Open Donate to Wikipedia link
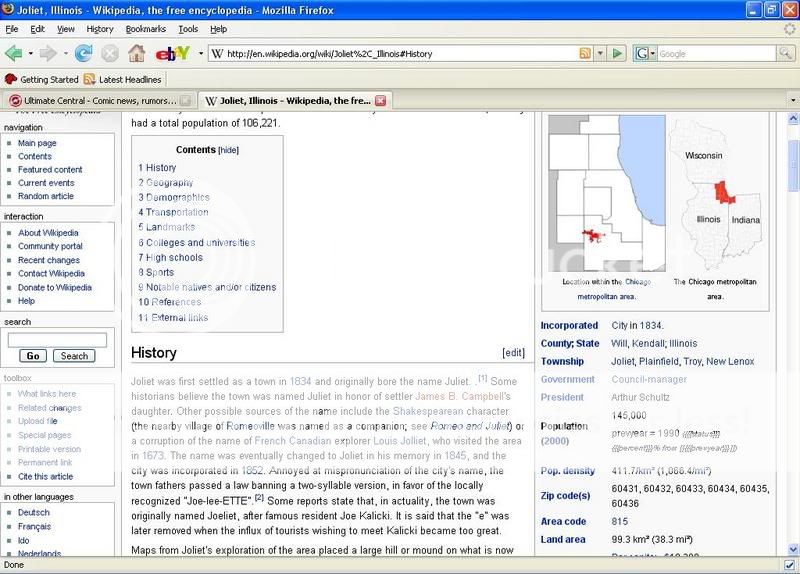This screenshot has height=574, width=800. pos(55,287)
